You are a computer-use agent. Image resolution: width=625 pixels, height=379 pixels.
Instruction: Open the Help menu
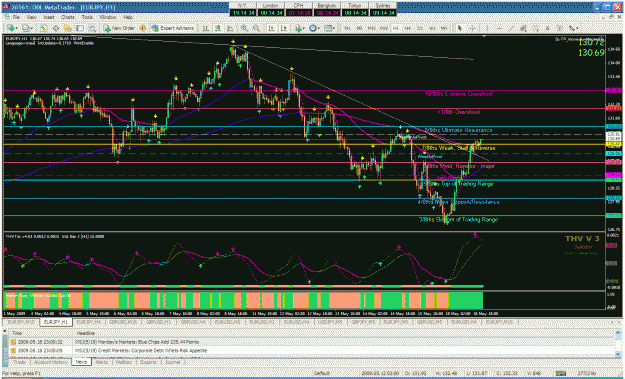pos(128,18)
